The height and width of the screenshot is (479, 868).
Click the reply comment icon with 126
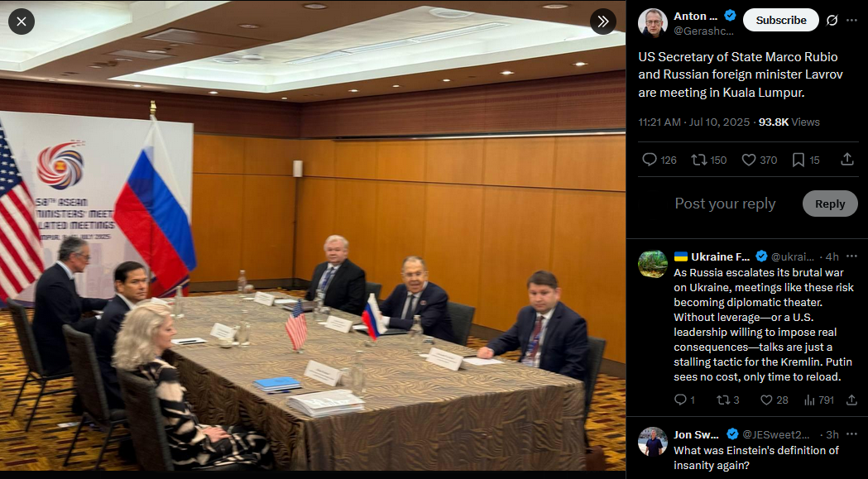coord(659,160)
